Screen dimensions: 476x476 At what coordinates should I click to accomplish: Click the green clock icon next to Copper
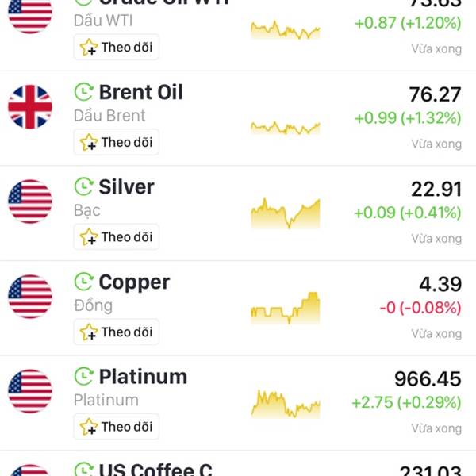pyautogui.click(x=83, y=282)
